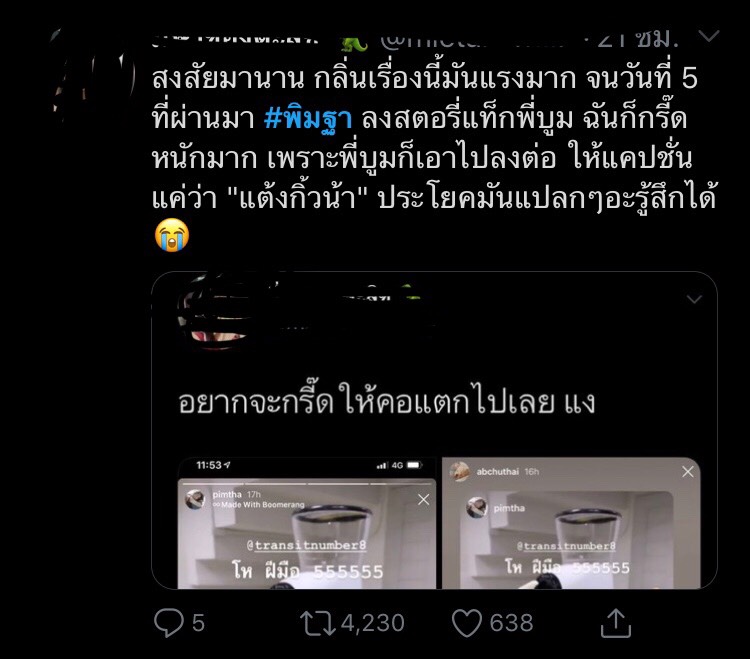
Task: Tap the right @transitnumber8 mention
Action: (566, 546)
